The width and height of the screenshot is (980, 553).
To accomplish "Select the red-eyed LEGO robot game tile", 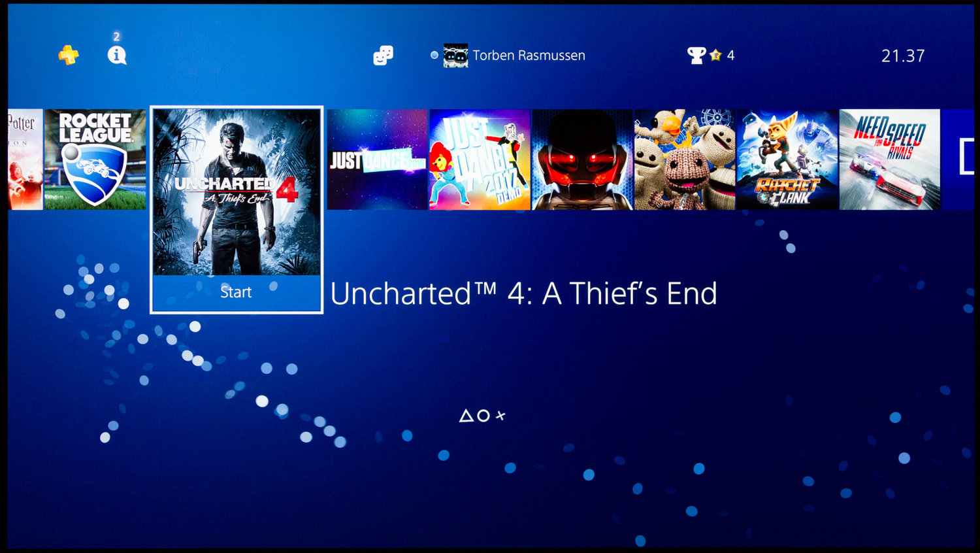I will tap(582, 159).
